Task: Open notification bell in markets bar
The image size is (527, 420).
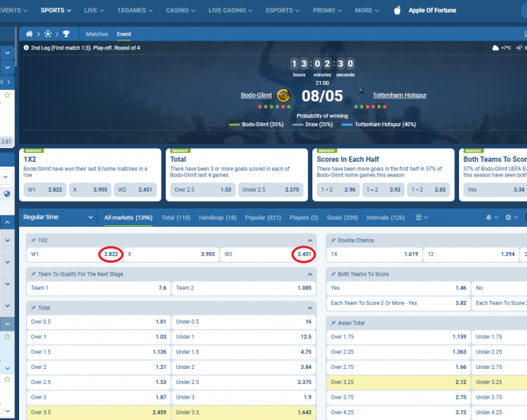Action: pyautogui.click(x=489, y=218)
